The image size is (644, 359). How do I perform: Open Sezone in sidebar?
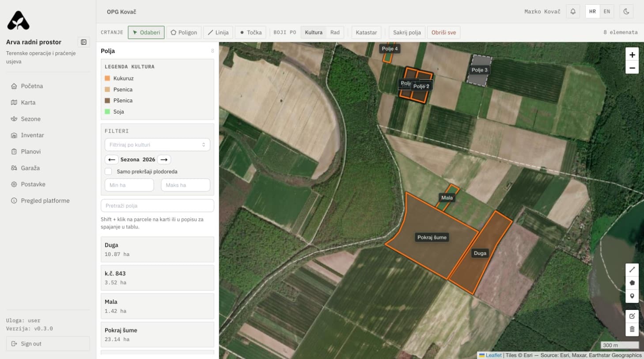point(48,119)
